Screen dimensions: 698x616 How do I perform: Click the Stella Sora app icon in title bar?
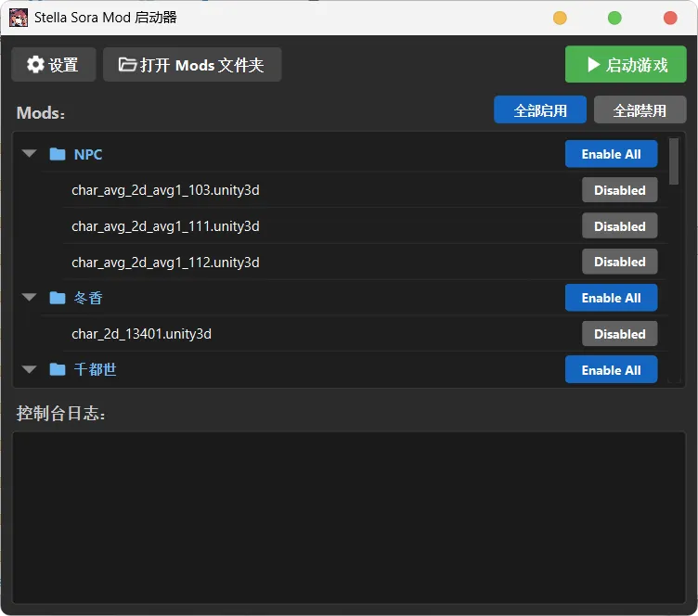19,18
